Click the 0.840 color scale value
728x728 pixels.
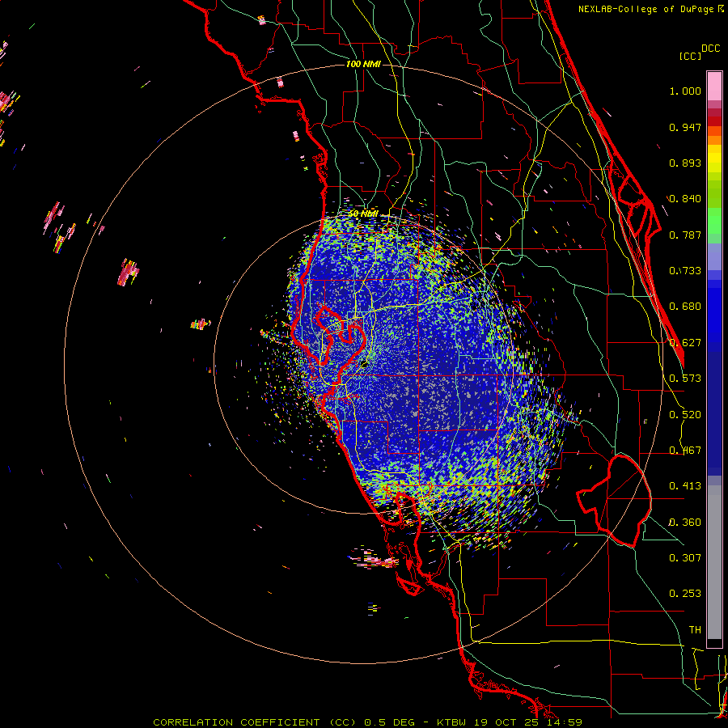pyautogui.click(x=685, y=199)
